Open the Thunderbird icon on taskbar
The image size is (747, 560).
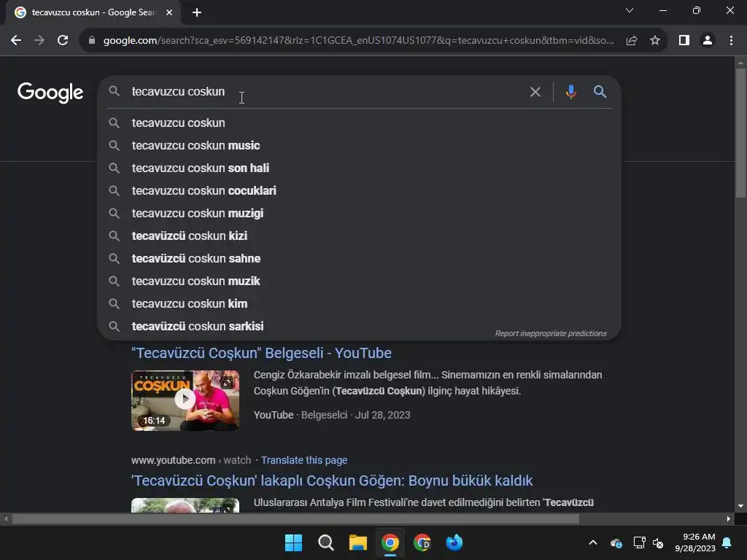[x=454, y=542]
